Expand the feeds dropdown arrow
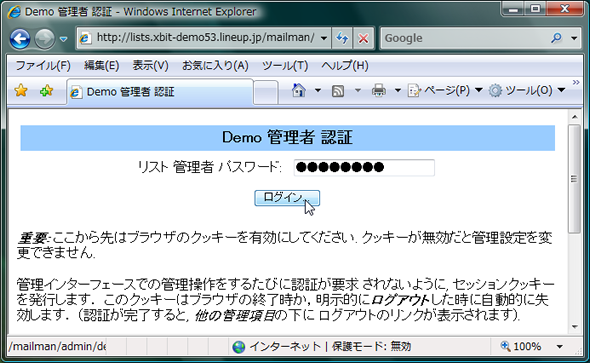 coord(358,91)
